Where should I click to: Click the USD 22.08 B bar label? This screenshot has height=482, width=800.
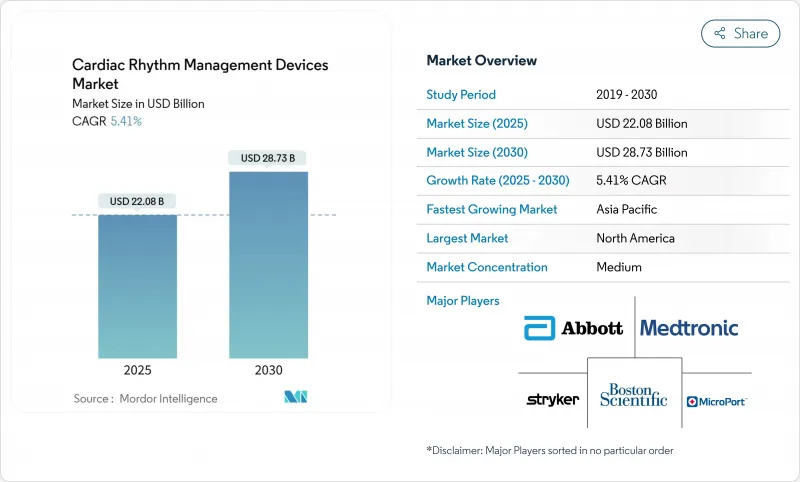(137, 202)
